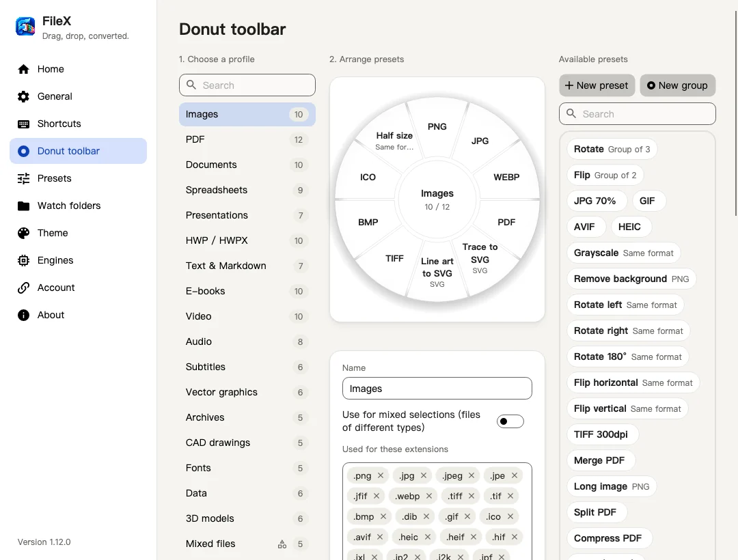Remove the .tiff extension chip

[471, 496]
